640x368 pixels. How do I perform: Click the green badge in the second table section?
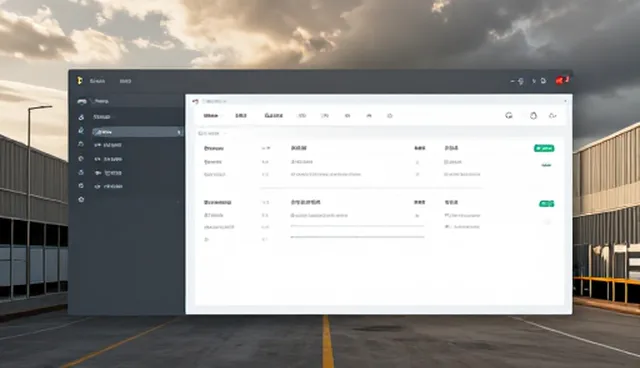click(x=547, y=204)
